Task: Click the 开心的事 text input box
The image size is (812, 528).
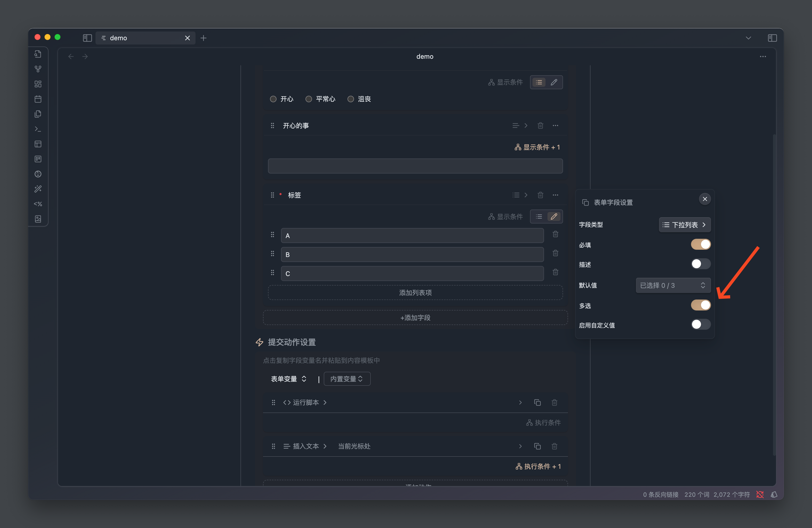Action: coord(415,166)
